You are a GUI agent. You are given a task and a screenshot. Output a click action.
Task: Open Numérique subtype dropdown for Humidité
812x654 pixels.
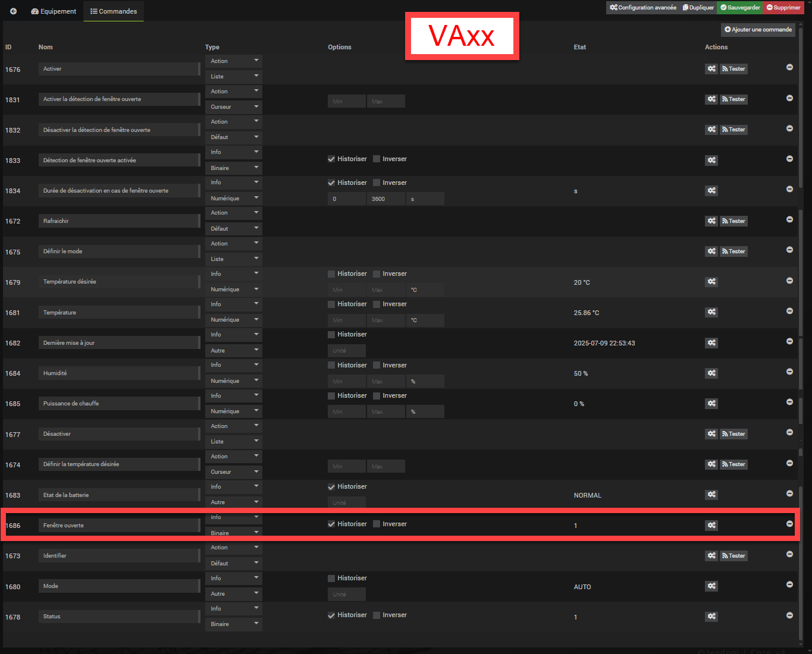pyautogui.click(x=234, y=381)
